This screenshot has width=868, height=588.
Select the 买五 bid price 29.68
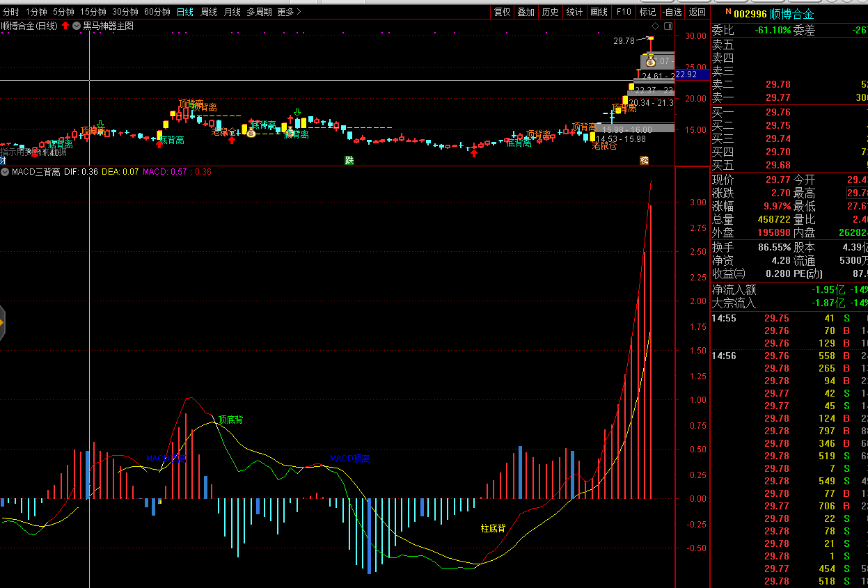tap(778, 165)
